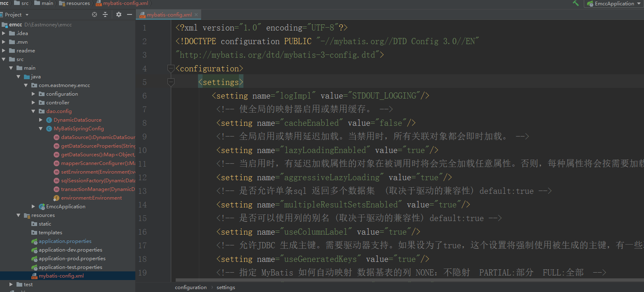This screenshot has width=644, height=292.
Task: Click the main breadcrumb in navigation bar
Action: point(44,3)
